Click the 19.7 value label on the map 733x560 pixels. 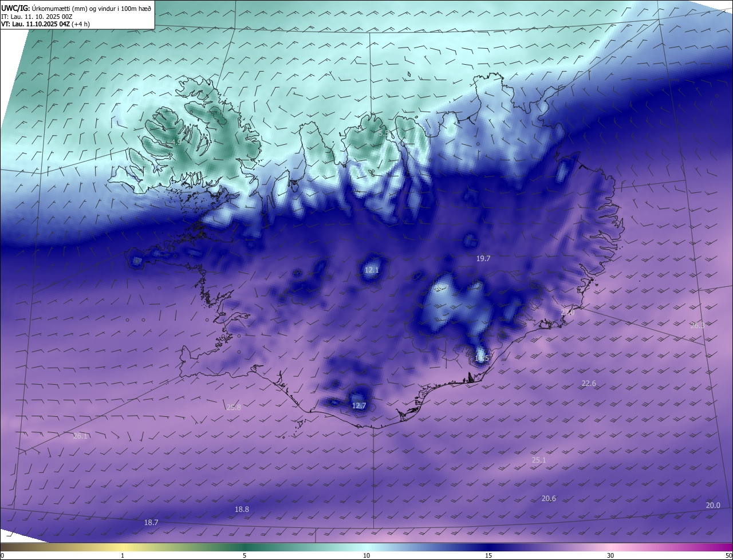pyautogui.click(x=483, y=259)
